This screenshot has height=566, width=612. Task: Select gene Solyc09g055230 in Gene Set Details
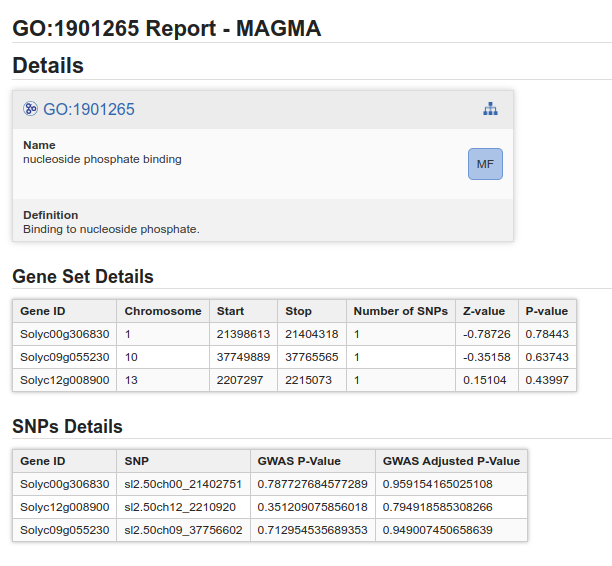pyautogui.click(x=64, y=357)
